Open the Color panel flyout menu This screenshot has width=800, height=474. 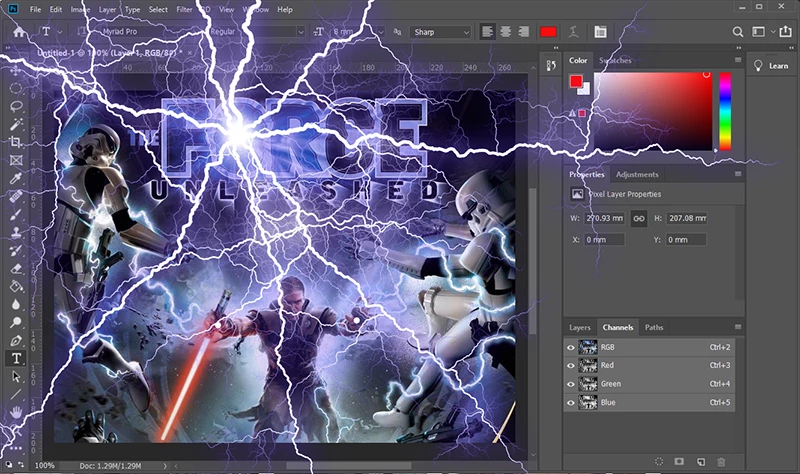coord(738,60)
